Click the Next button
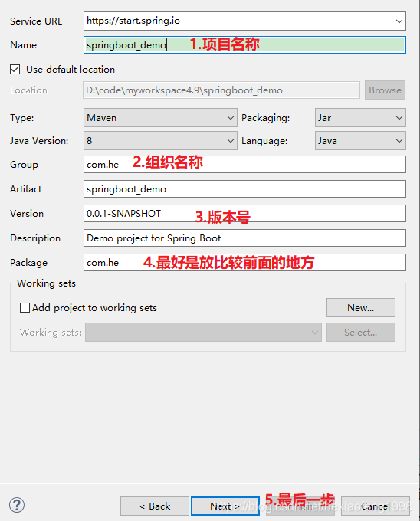The image size is (420, 521). point(225,506)
